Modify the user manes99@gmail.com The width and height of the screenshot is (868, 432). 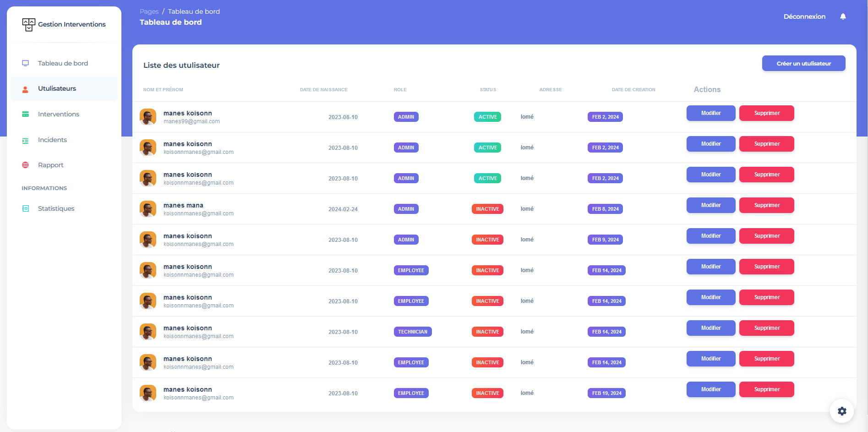(x=710, y=113)
